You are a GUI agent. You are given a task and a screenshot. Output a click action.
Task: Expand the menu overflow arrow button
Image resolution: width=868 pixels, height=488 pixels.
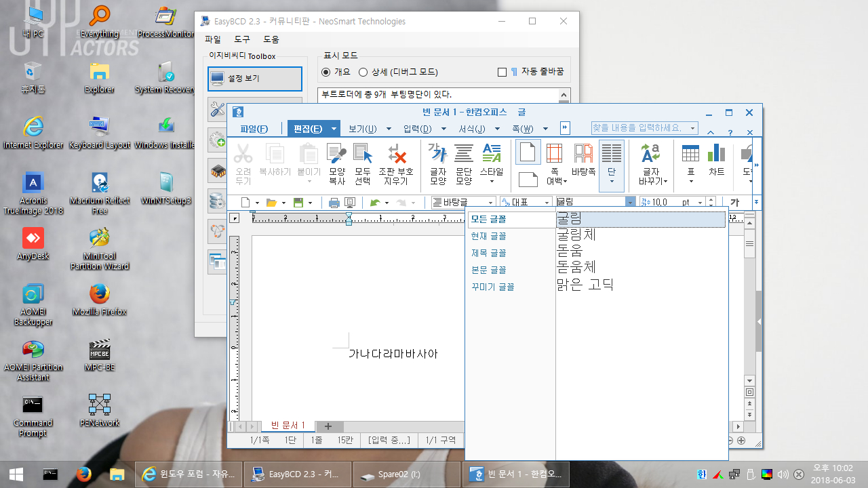point(565,128)
